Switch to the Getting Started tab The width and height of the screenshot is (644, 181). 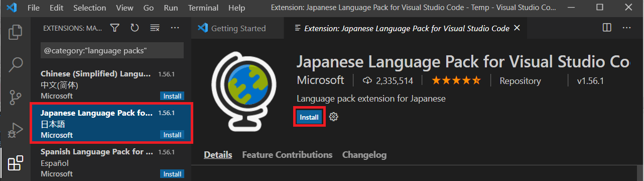(237, 28)
